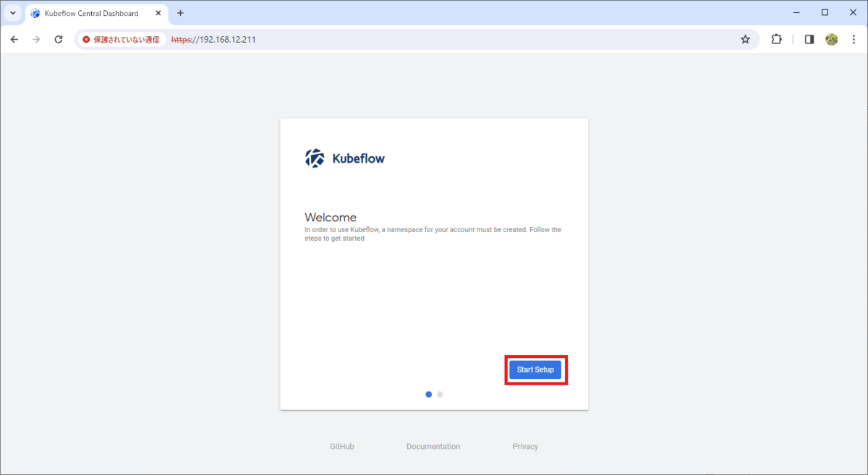Select the second gray page indicator dot

coord(440,394)
